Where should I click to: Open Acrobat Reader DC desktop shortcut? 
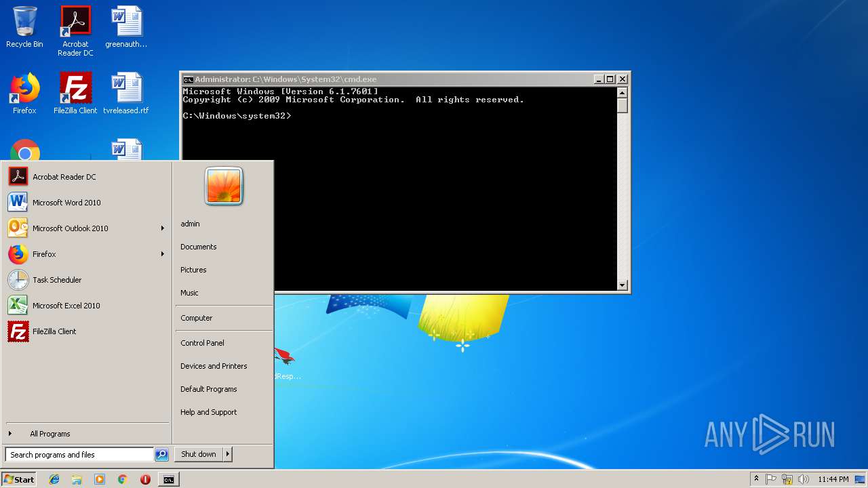(75, 31)
